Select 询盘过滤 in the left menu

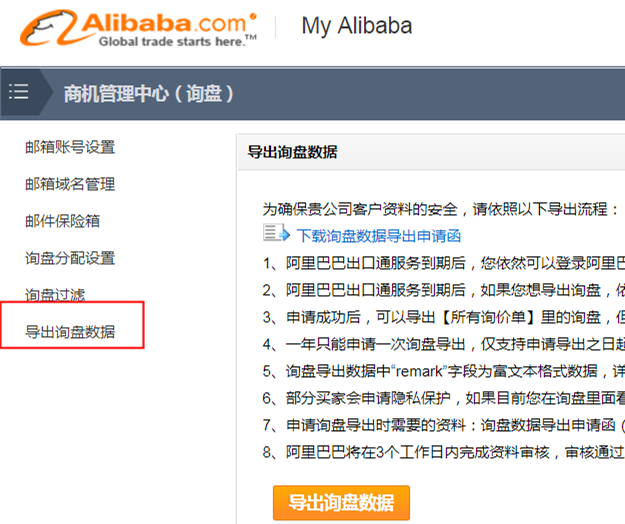tap(55, 295)
